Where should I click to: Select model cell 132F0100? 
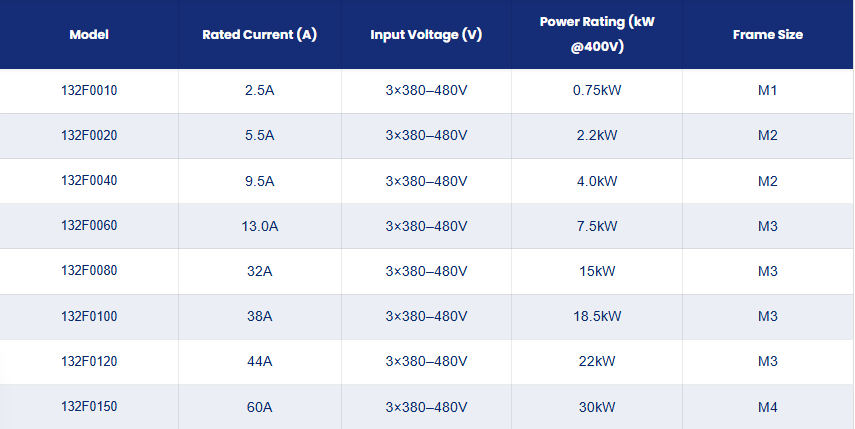pos(89,316)
